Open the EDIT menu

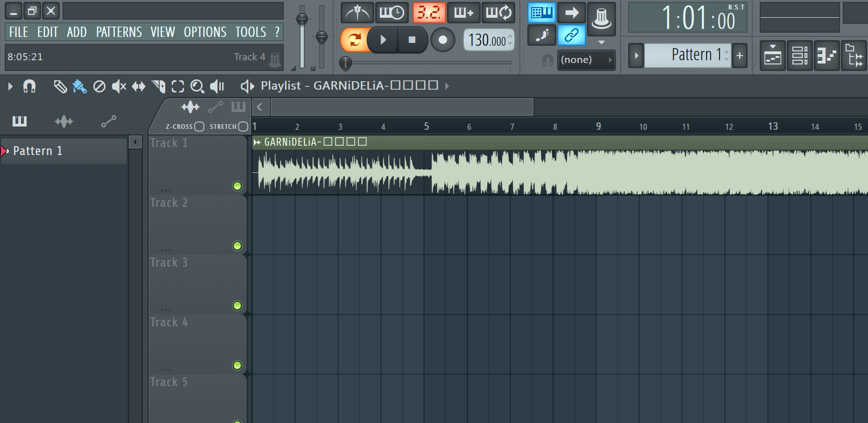tap(48, 32)
